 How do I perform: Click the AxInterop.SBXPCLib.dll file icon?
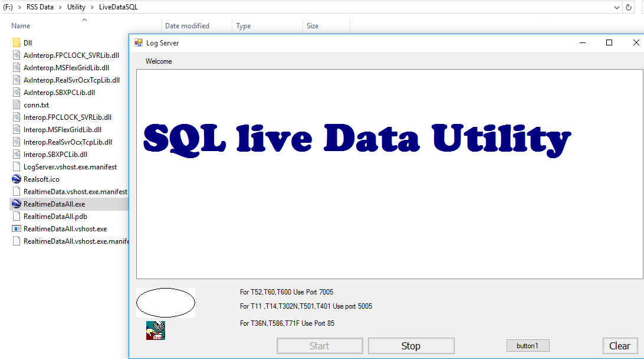(17, 92)
